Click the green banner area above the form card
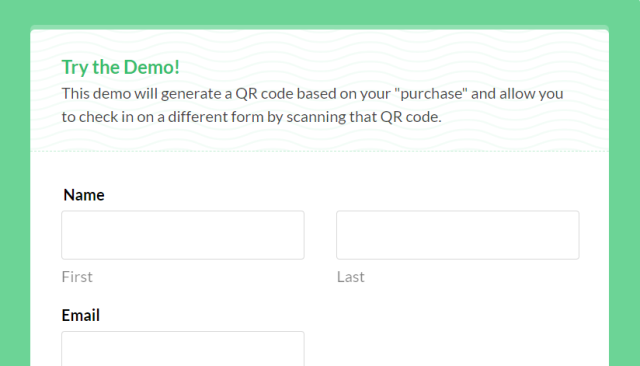The image size is (640, 366). point(320,12)
